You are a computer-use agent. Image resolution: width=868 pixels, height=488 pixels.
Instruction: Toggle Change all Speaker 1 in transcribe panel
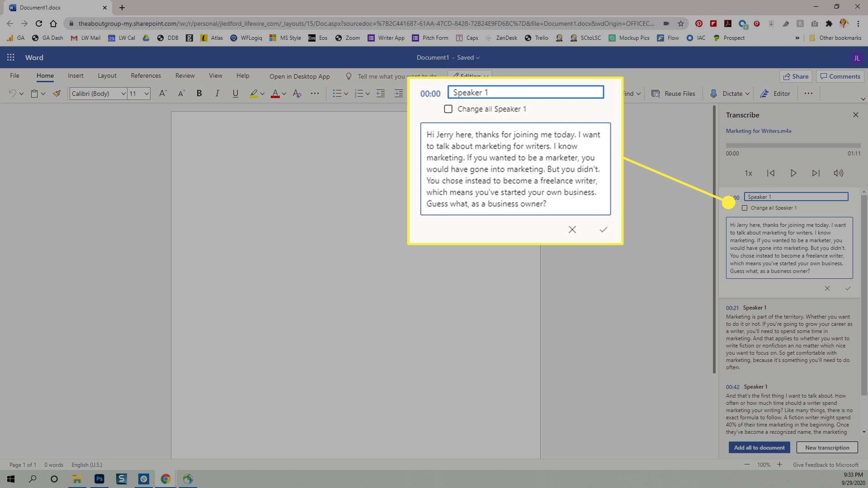pyautogui.click(x=745, y=207)
